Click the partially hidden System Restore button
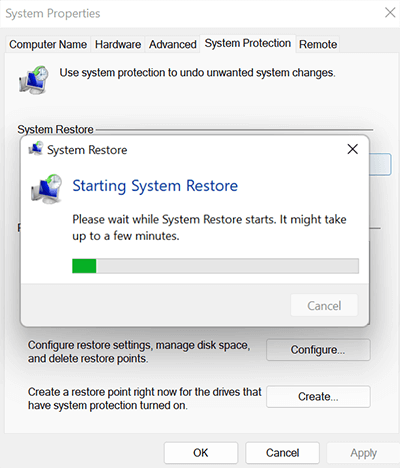400x468 pixels. [380, 164]
